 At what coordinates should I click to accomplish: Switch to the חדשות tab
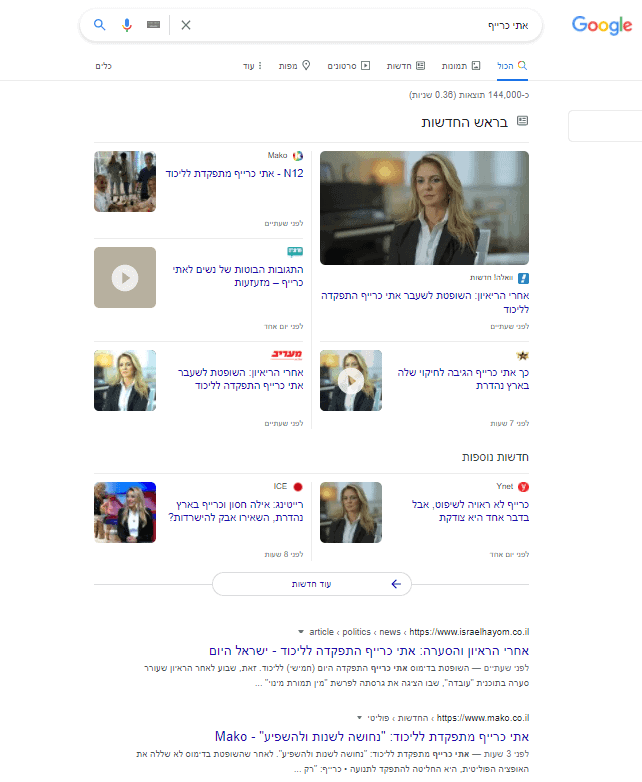[x=406, y=66]
